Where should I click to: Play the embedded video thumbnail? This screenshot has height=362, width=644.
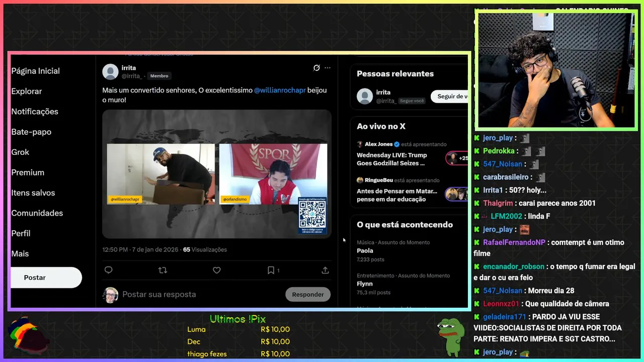pyautogui.click(x=217, y=174)
